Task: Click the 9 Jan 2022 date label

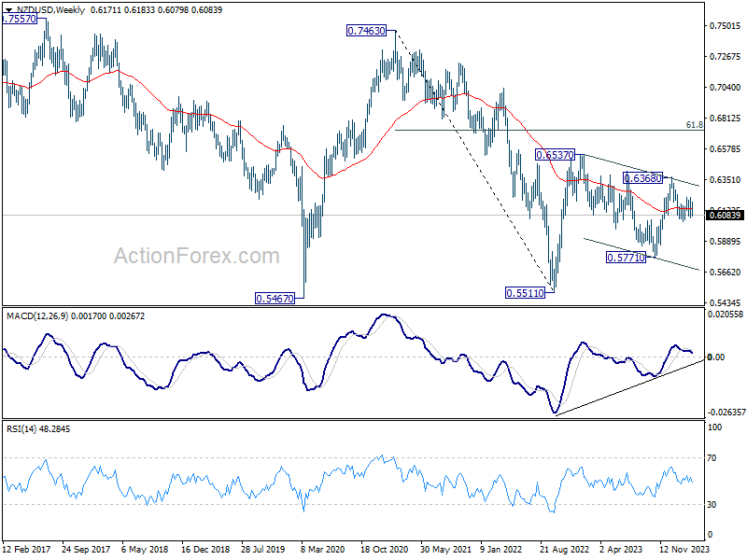Action: coord(503,550)
